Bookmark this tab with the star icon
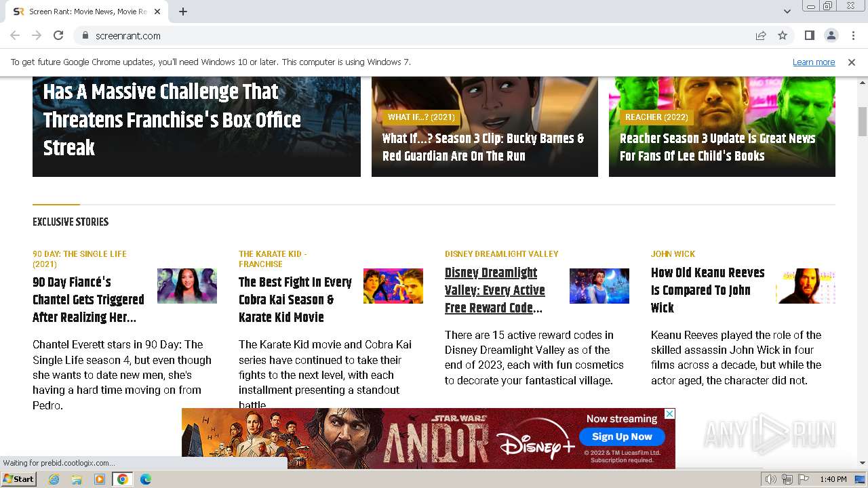Viewport: 868px width, 488px height. click(x=783, y=35)
